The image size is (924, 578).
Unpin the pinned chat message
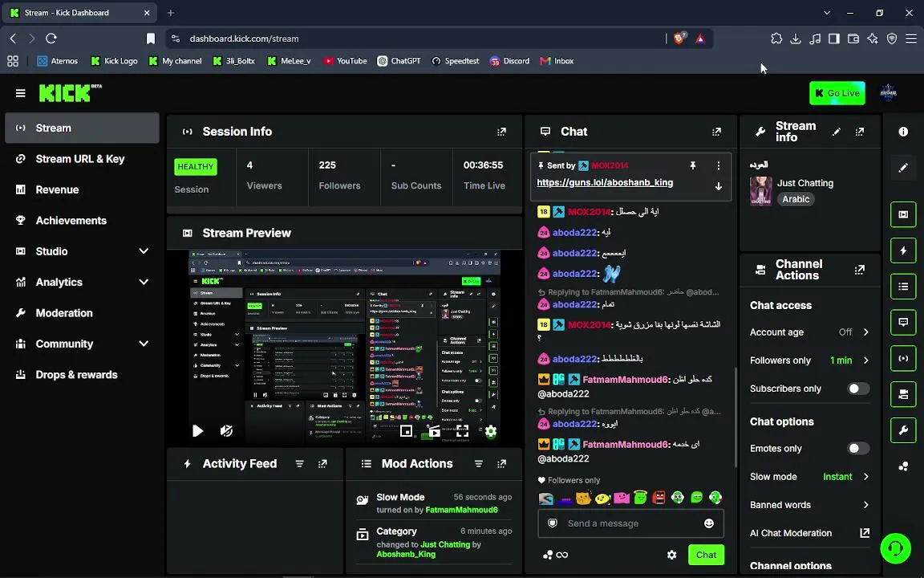693,165
